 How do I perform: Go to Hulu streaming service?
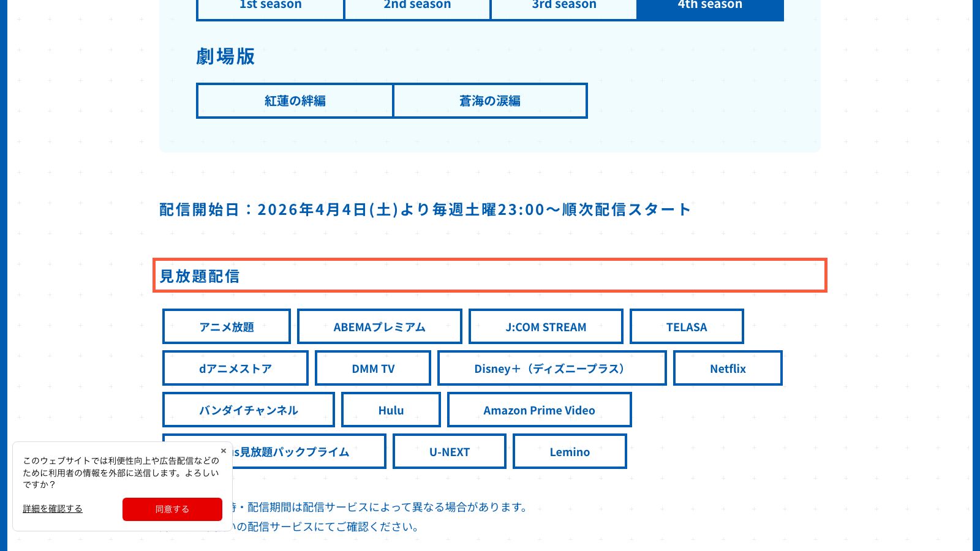pyautogui.click(x=391, y=410)
